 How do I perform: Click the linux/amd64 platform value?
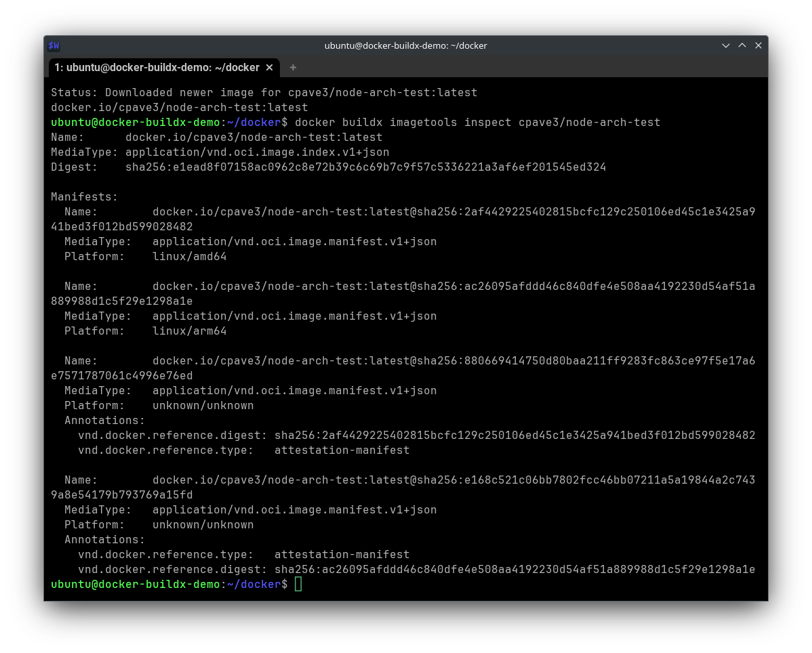pos(189,256)
